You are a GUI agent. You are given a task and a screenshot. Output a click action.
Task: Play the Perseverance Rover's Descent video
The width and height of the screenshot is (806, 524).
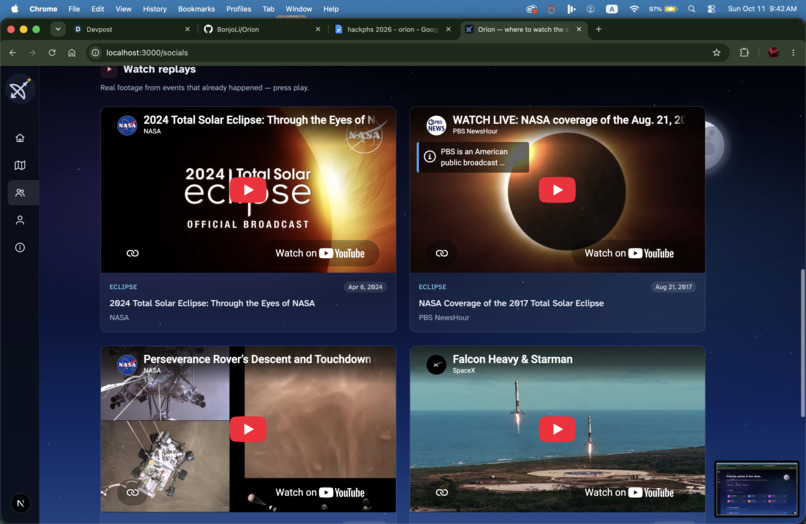point(248,429)
